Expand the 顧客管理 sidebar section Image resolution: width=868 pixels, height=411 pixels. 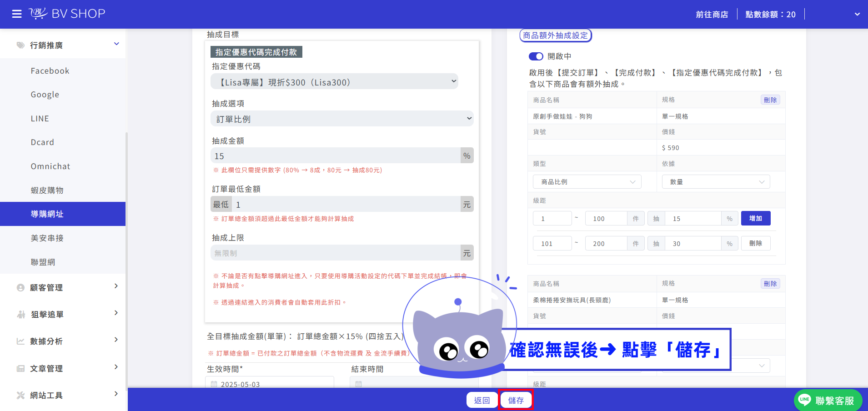coord(116,286)
